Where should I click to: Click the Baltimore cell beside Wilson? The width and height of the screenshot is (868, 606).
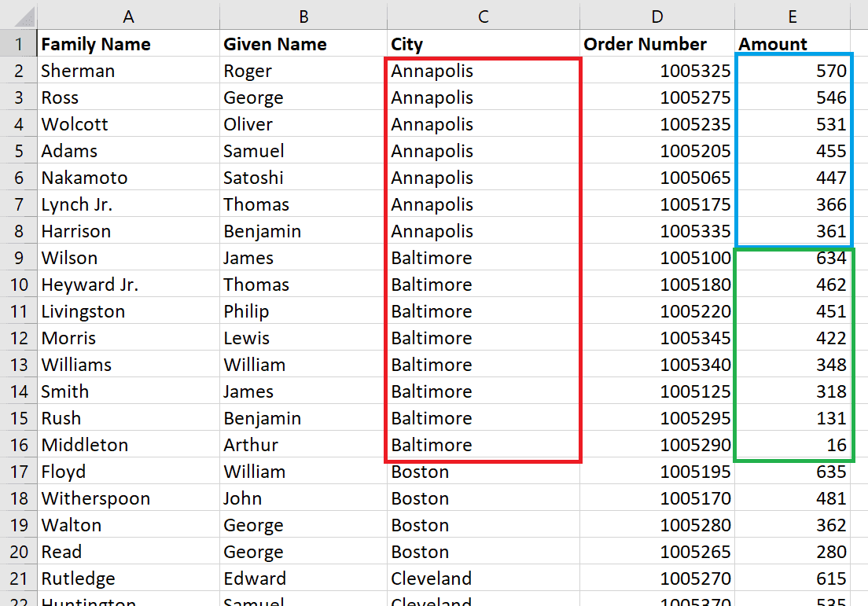(482, 257)
